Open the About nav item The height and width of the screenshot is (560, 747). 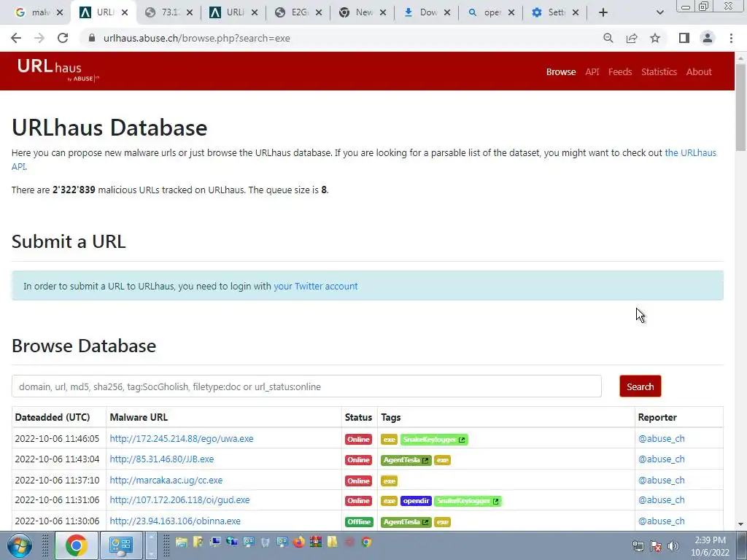coord(699,72)
